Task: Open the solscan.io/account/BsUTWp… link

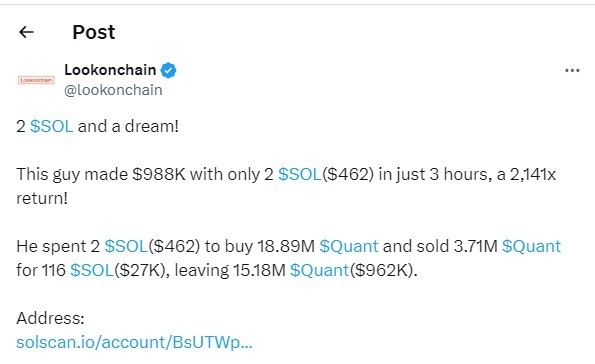Action: tap(134, 342)
